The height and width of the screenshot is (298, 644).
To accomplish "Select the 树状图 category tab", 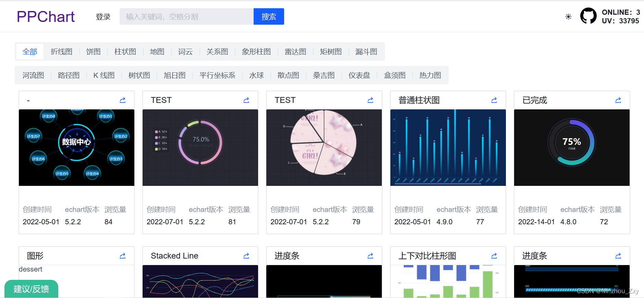I will (139, 75).
